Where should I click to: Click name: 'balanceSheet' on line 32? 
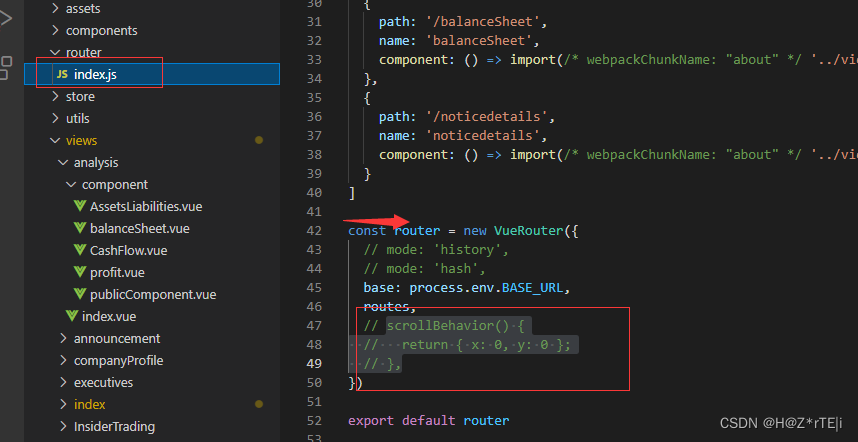point(459,40)
